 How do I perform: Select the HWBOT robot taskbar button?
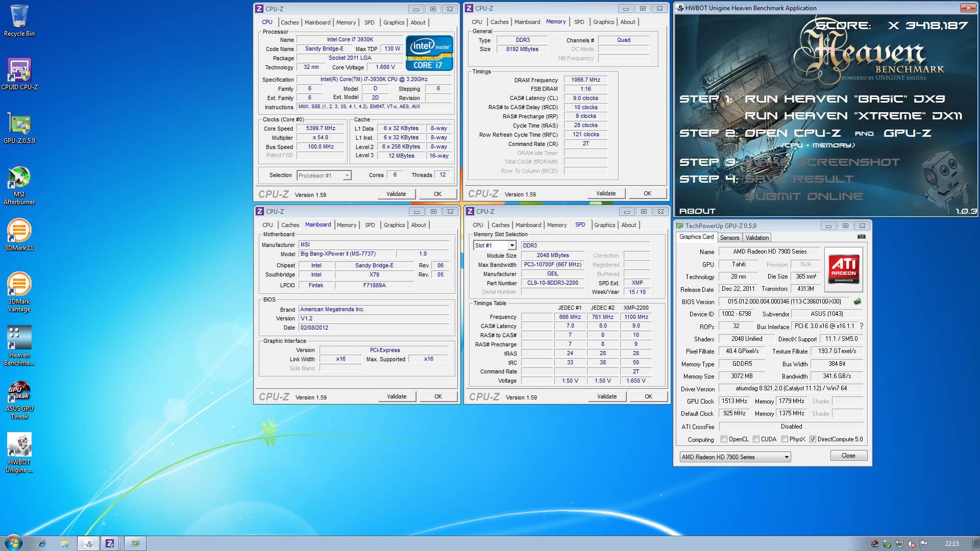point(88,543)
